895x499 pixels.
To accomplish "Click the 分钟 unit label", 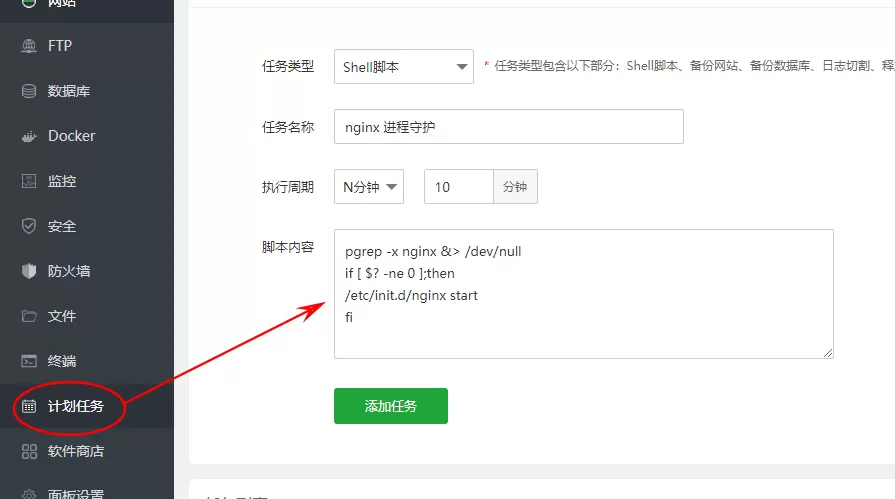I will click(x=515, y=187).
